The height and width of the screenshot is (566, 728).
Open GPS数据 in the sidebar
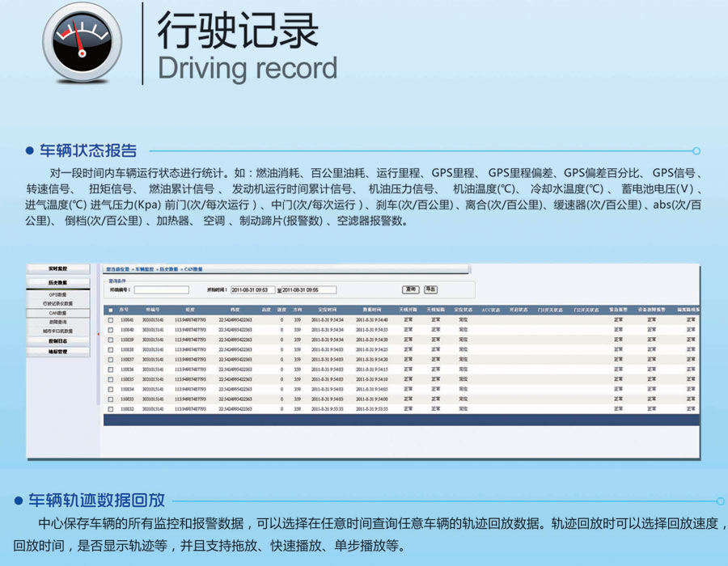point(58,295)
